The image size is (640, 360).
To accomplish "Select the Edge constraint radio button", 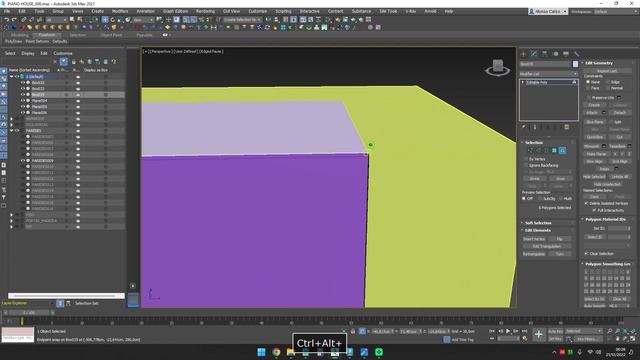I will point(608,82).
